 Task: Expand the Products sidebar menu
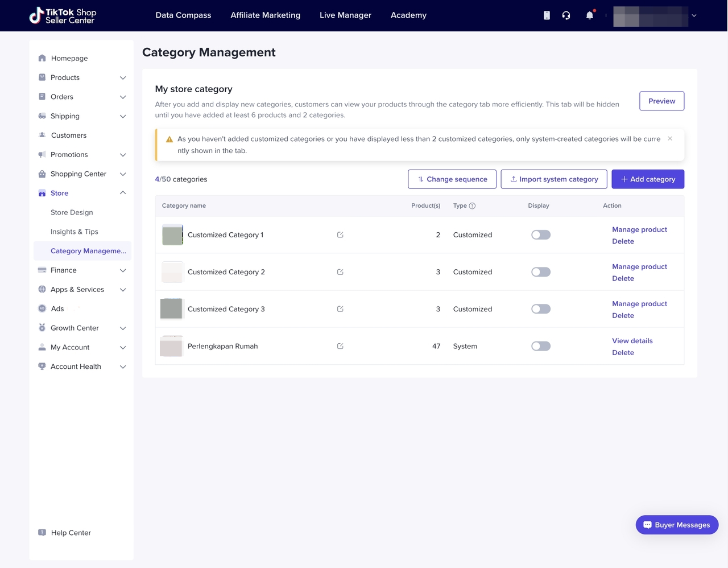122,77
